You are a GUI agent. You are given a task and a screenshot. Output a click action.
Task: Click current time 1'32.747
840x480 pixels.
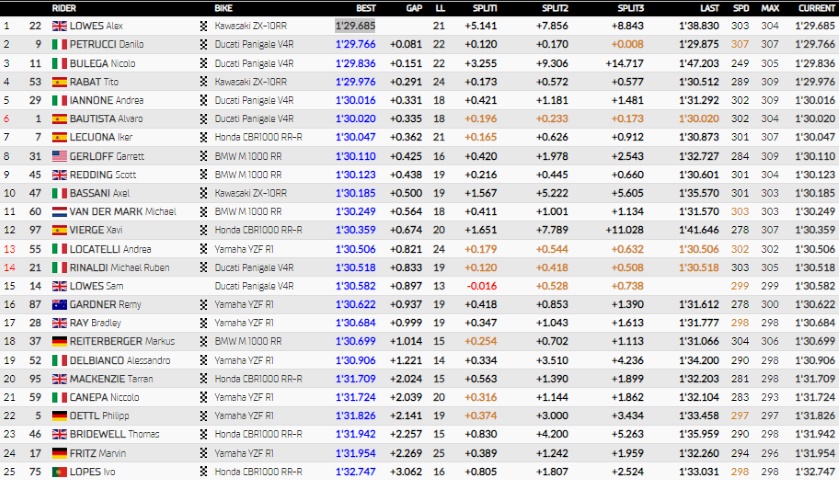click(815, 472)
